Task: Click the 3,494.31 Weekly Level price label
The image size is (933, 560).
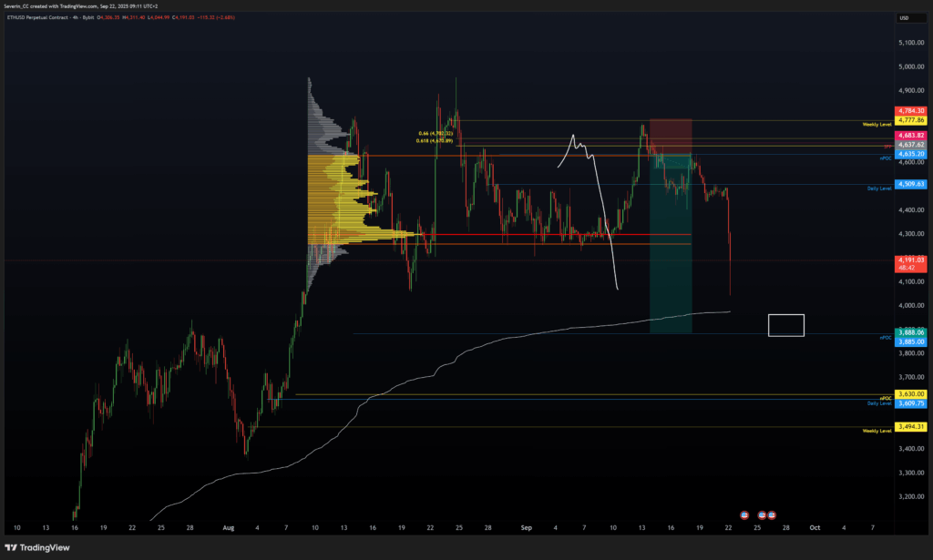Action: coord(910,426)
